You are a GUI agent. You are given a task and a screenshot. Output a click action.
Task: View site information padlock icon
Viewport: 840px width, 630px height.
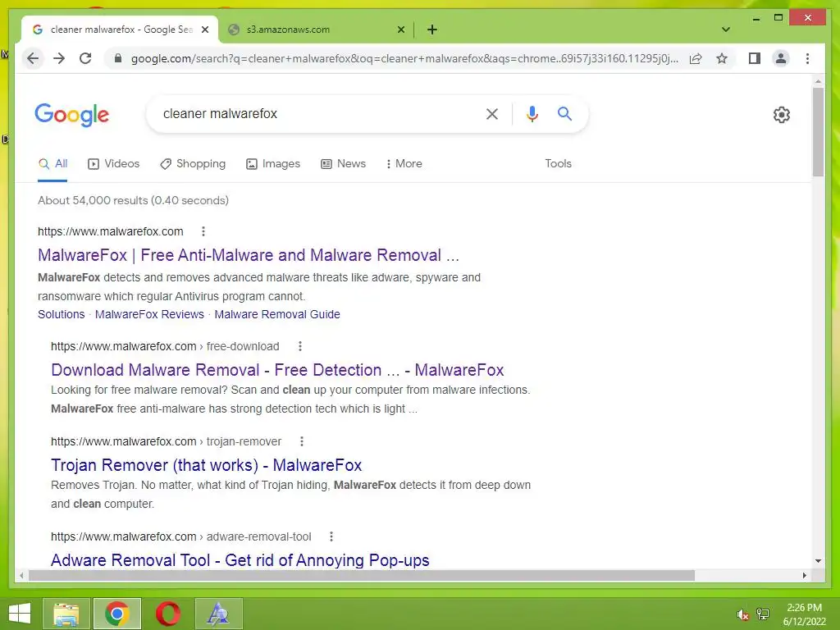click(x=118, y=58)
